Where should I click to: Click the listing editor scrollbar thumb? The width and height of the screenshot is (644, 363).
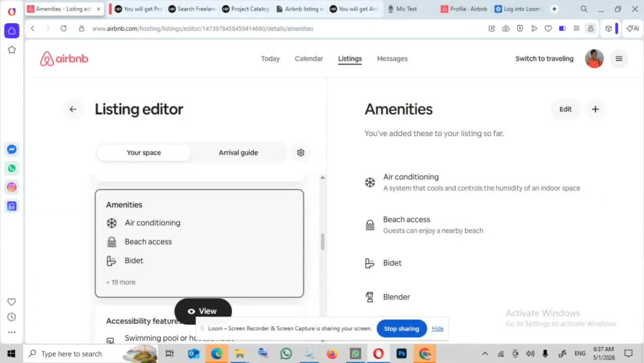[x=323, y=242]
